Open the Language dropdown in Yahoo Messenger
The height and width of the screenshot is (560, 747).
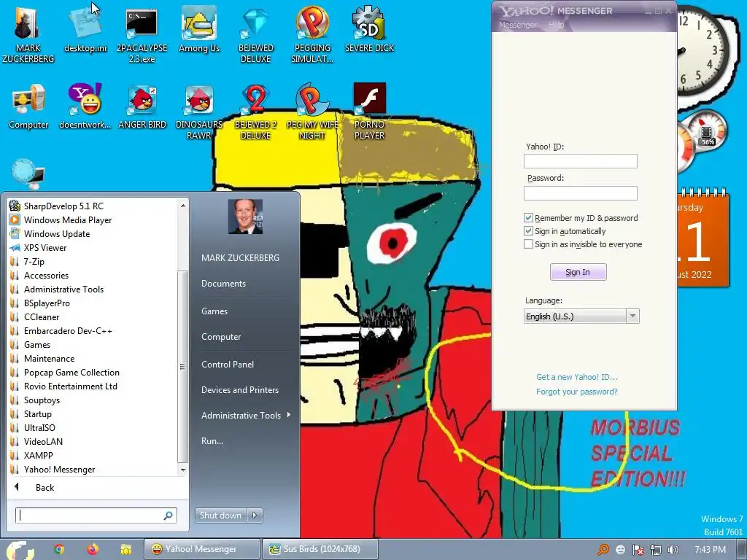pyautogui.click(x=581, y=316)
